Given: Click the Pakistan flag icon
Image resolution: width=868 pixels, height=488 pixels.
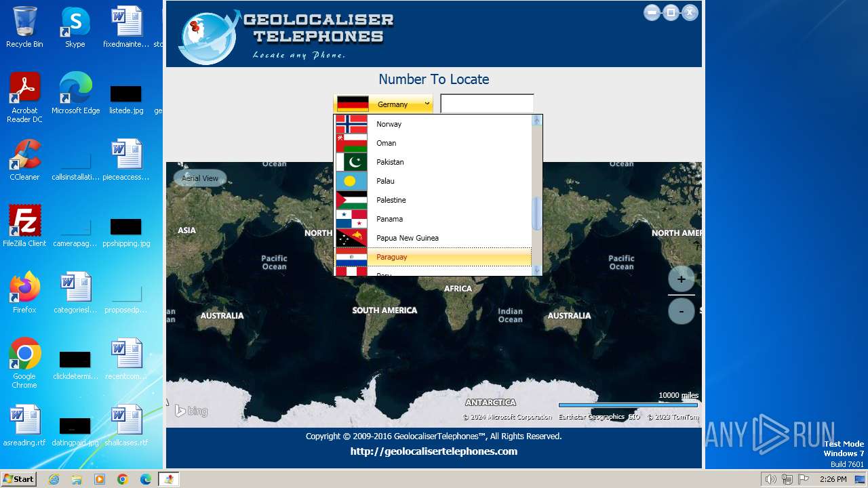Looking at the screenshot, I should [351, 162].
